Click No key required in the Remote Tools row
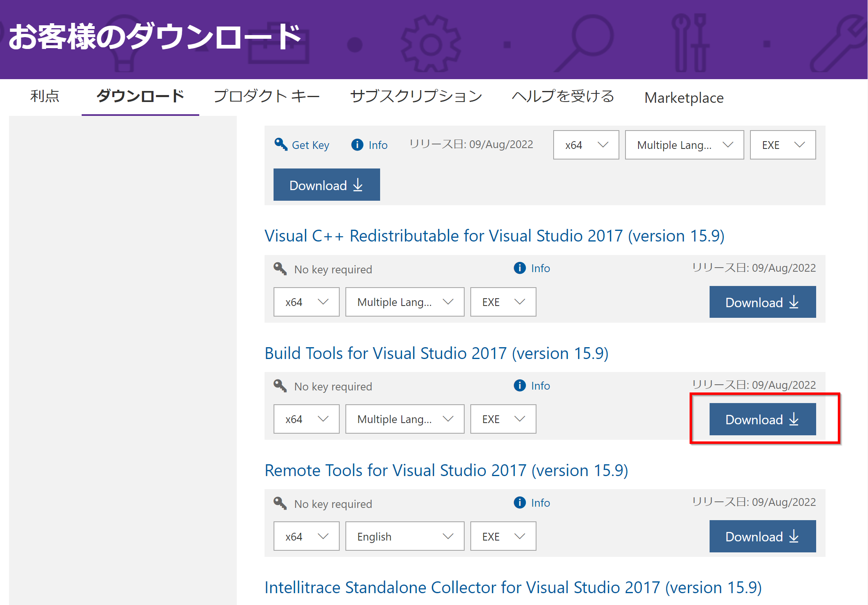 [333, 504]
